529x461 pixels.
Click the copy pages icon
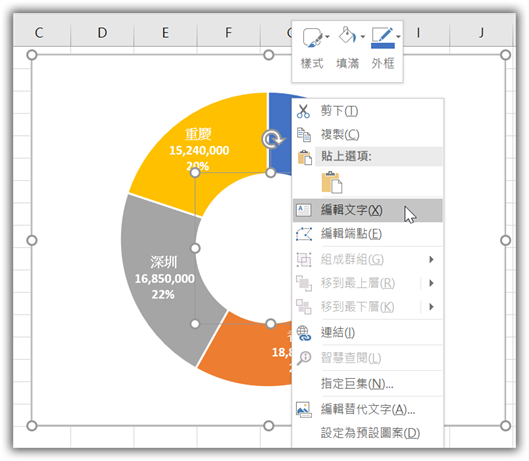304,135
